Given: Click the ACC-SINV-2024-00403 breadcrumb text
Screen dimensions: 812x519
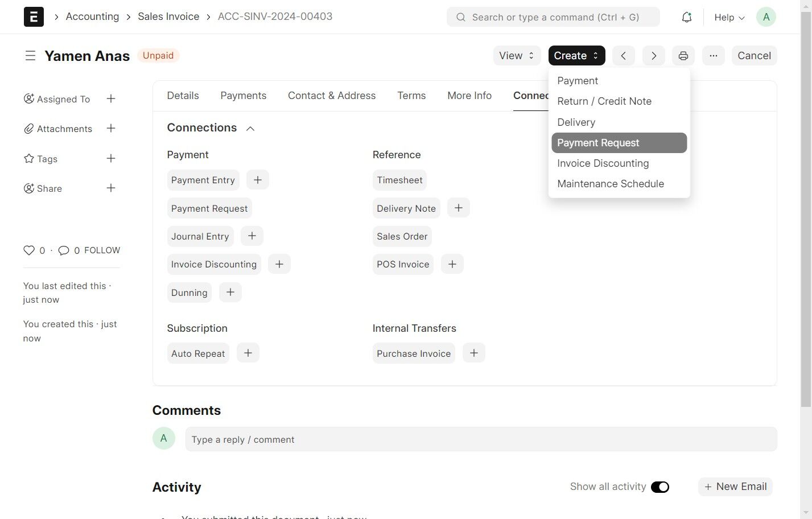Looking at the screenshot, I should [275, 17].
